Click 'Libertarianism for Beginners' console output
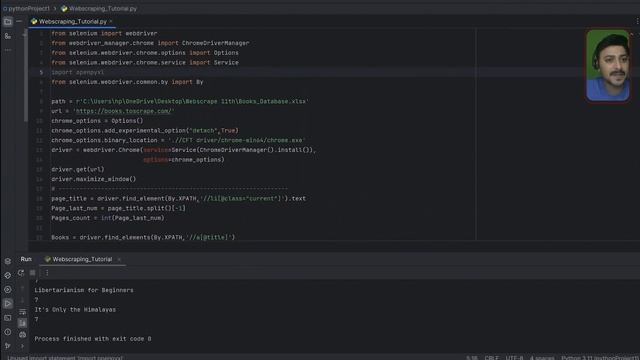The width and height of the screenshot is (640, 360). point(84,290)
